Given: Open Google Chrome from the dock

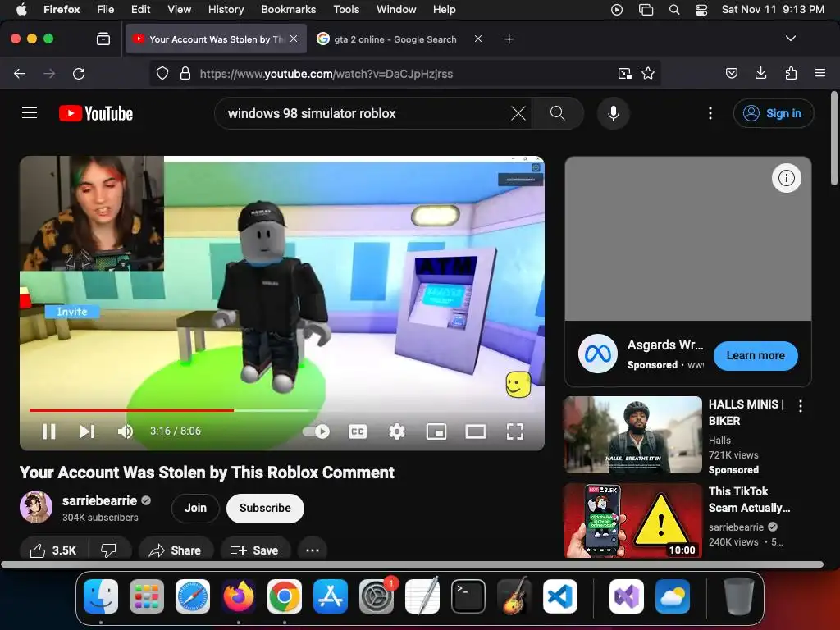Looking at the screenshot, I should coord(285,596).
